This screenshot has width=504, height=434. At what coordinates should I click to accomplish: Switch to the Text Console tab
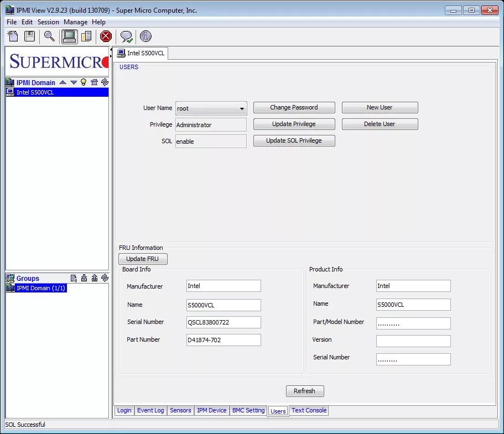point(309,410)
